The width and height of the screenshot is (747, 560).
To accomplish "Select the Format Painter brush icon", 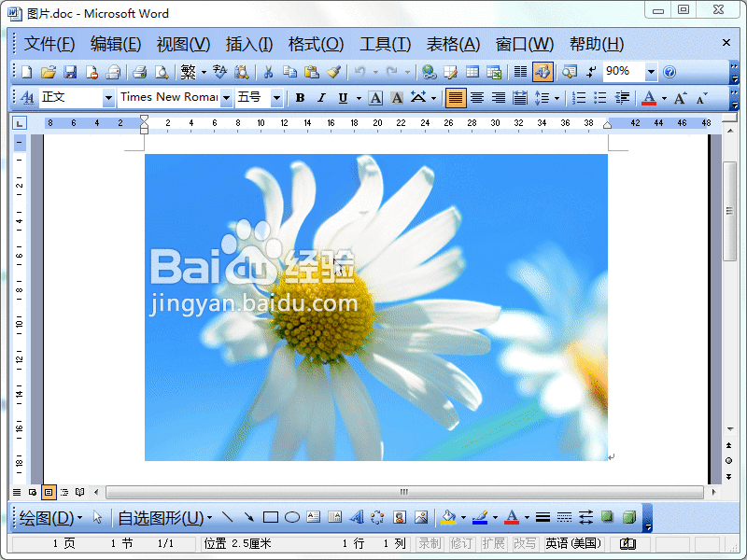I will [333, 73].
